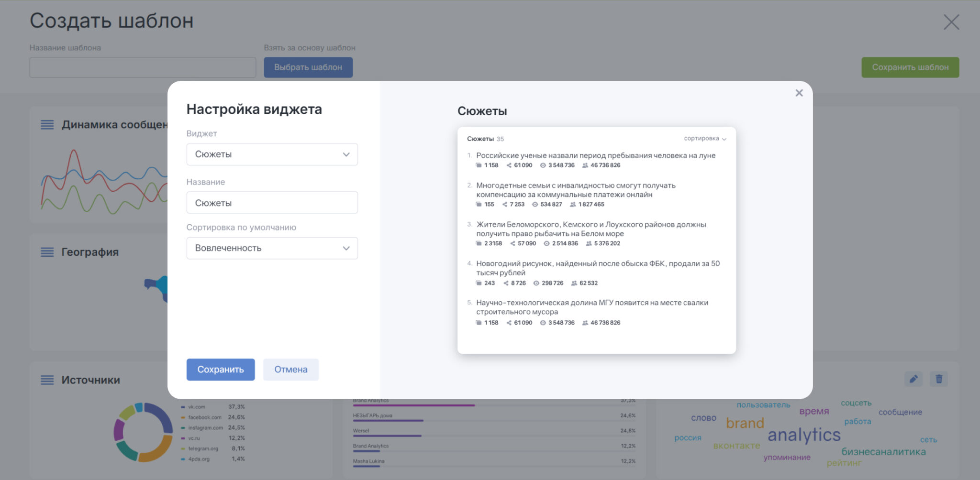Click the word бизнесаналитика in the word cloud
Screen dimensions: 980x480
883,452
